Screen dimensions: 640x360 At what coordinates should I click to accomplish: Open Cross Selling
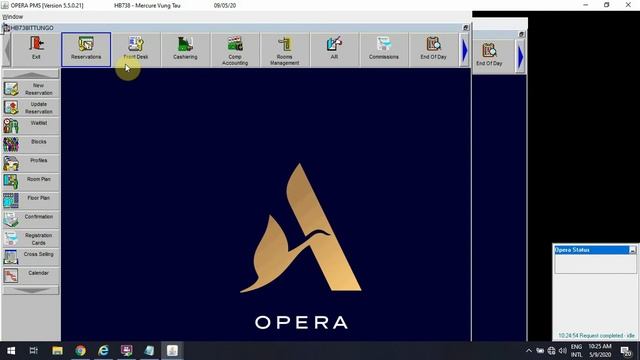click(31, 258)
